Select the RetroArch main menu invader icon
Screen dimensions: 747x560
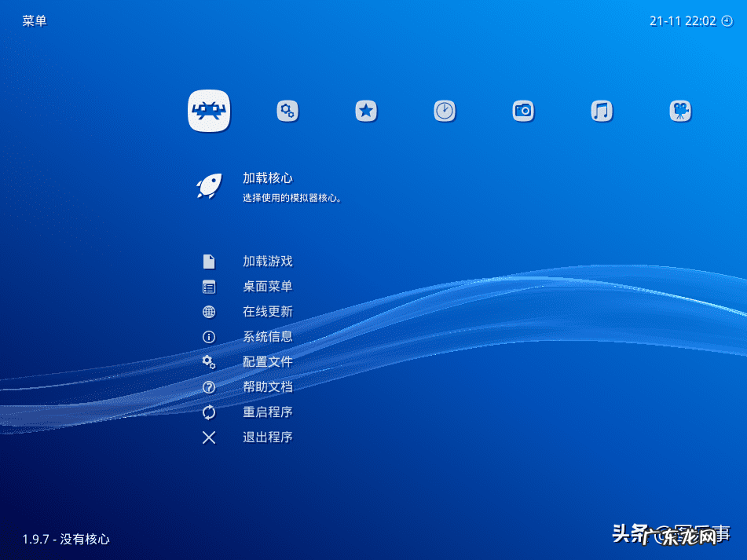209,111
